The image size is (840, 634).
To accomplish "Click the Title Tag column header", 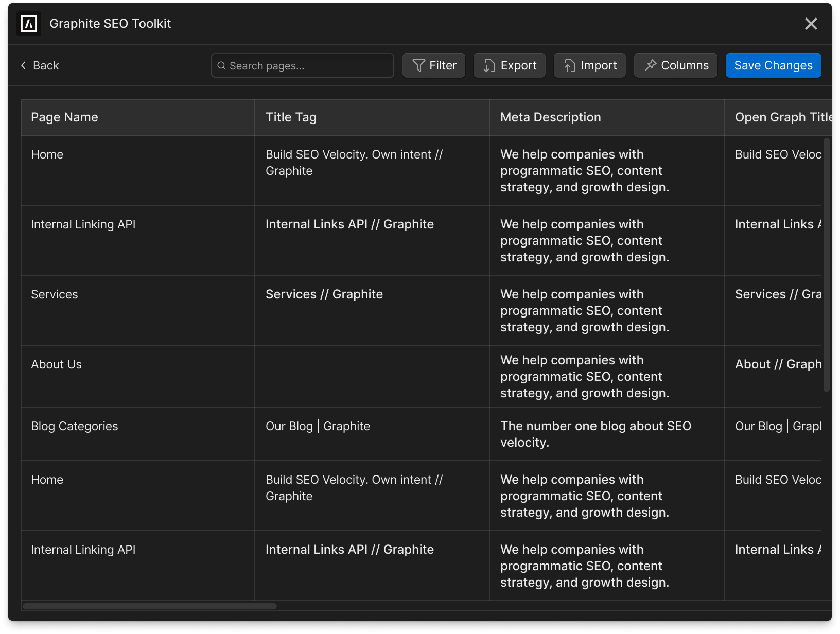I will tap(372, 117).
